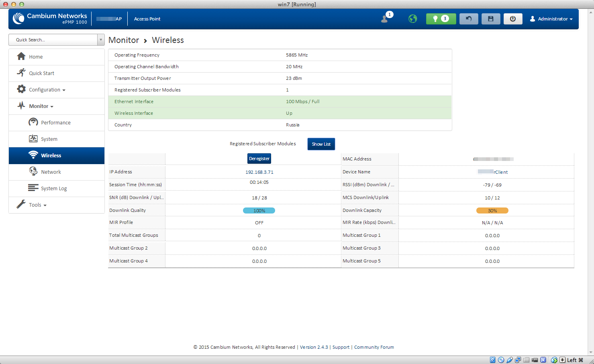The height and width of the screenshot is (364, 594).
Task: Open the Home page from sidebar
Action: [x=36, y=57]
